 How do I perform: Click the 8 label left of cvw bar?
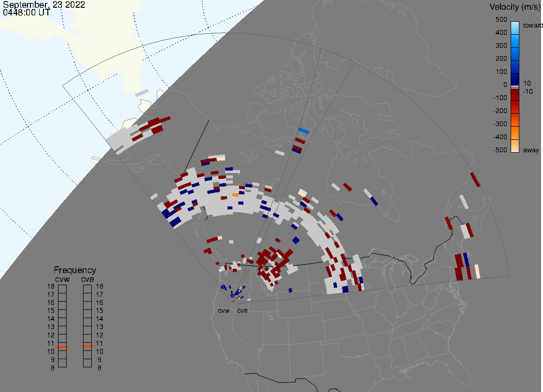53,368
